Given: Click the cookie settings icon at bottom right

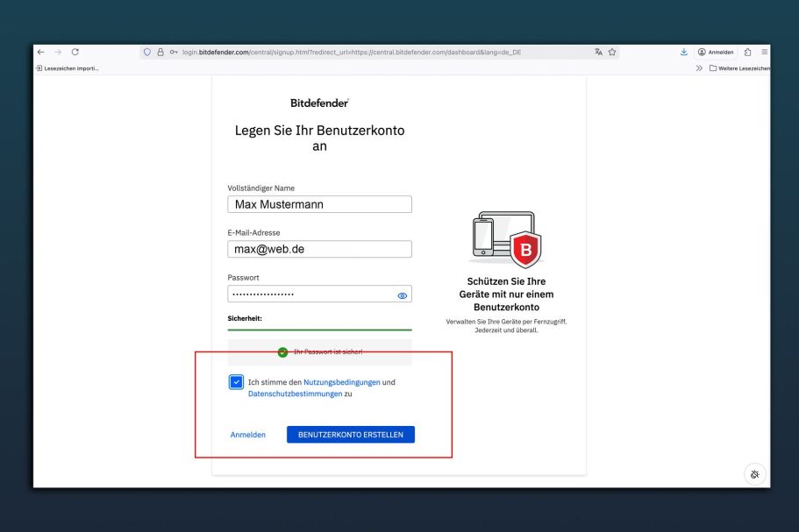Looking at the screenshot, I should (754, 474).
